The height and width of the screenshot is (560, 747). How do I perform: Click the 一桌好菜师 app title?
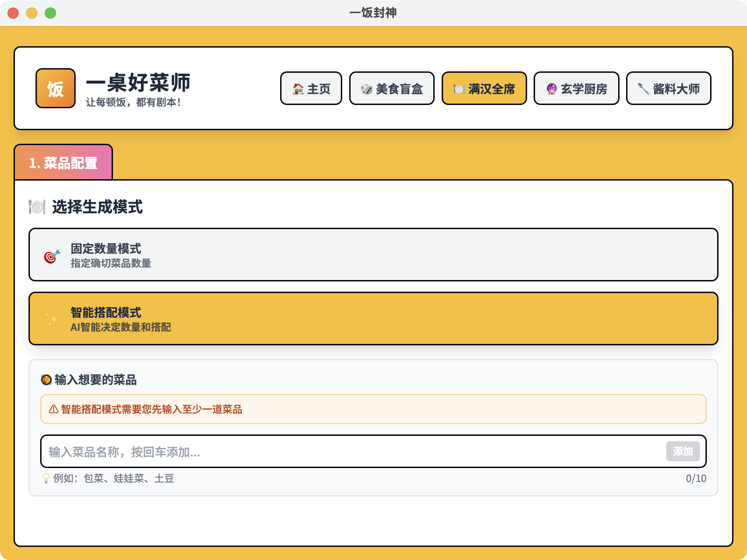pyautogui.click(x=138, y=83)
